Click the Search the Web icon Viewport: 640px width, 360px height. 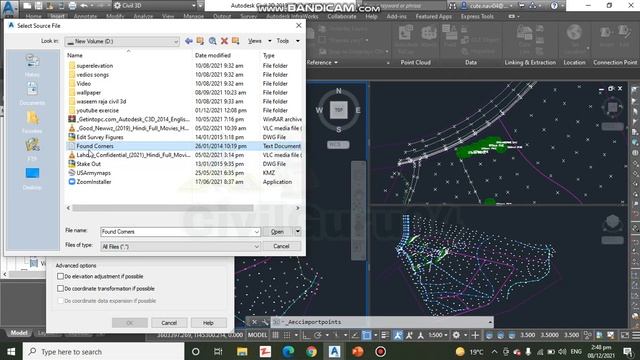pos(212,41)
